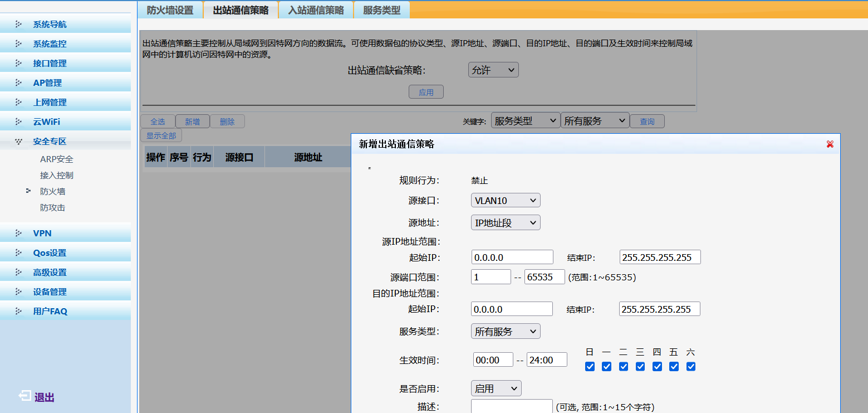Click the arrow icon beside 设备管理
Viewport: 868px width, 413px height.
tap(19, 291)
